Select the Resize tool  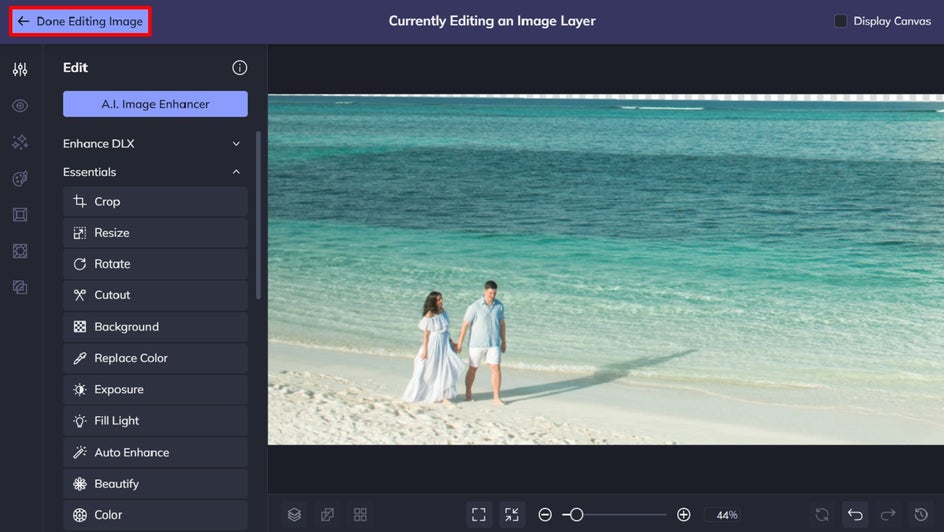[155, 233]
